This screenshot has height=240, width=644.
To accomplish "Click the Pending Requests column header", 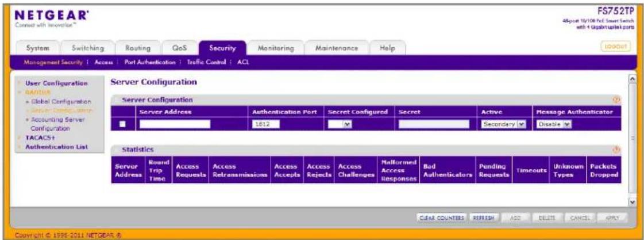I will (x=494, y=170).
